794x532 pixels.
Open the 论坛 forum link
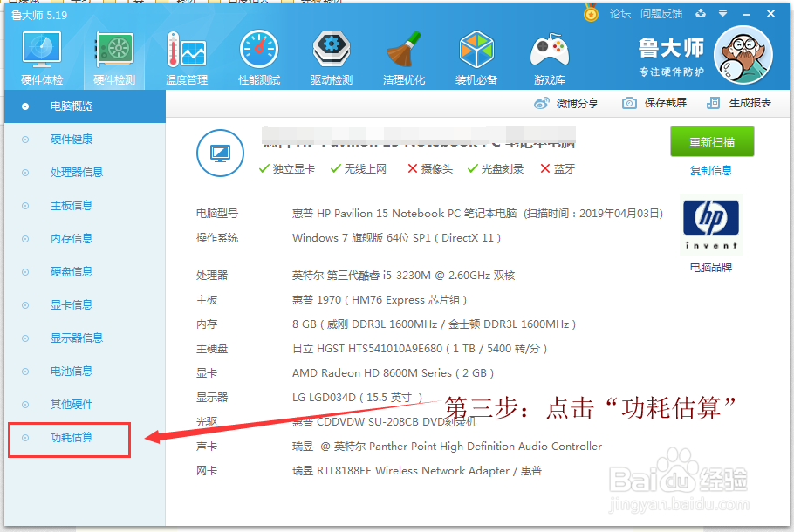[620, 14]
